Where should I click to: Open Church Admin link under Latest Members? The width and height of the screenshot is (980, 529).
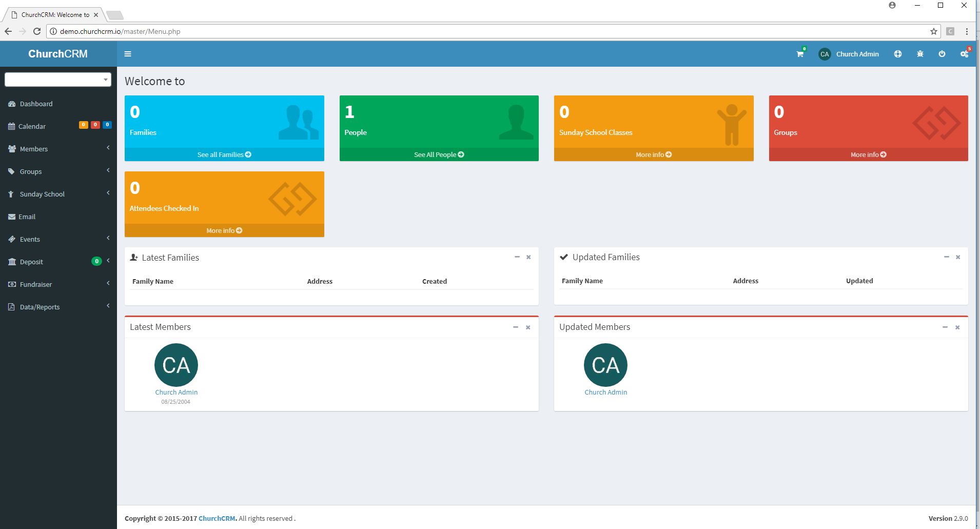click(176, 392)
